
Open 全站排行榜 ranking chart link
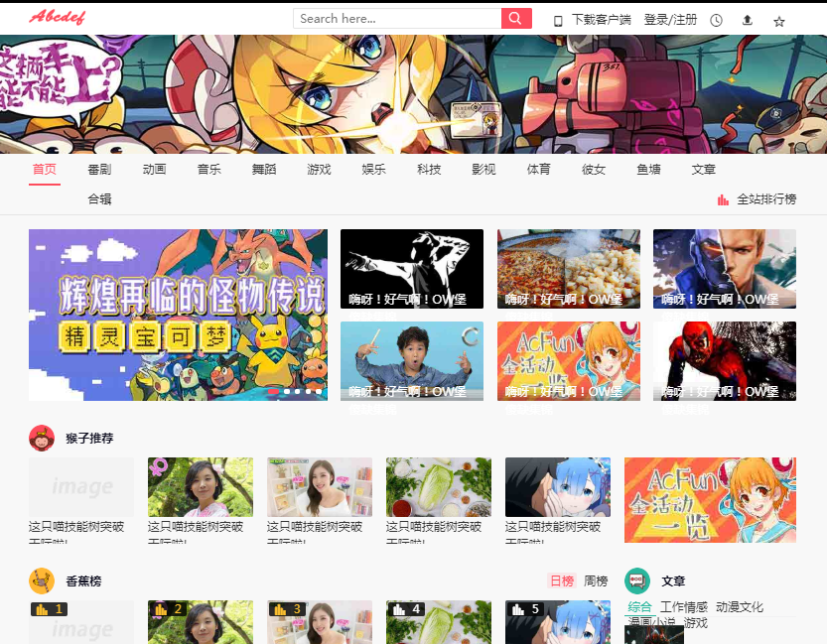(x=757, y=199)
